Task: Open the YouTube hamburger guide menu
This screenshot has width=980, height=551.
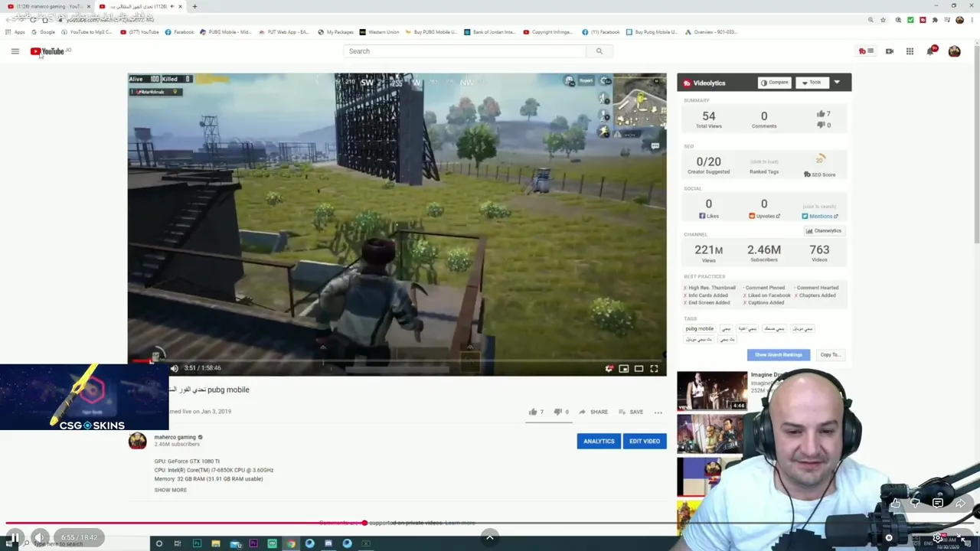Action: [x=15, y=51]
